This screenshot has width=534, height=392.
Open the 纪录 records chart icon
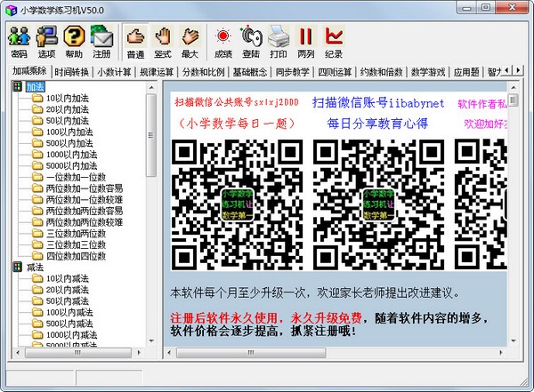334,42
